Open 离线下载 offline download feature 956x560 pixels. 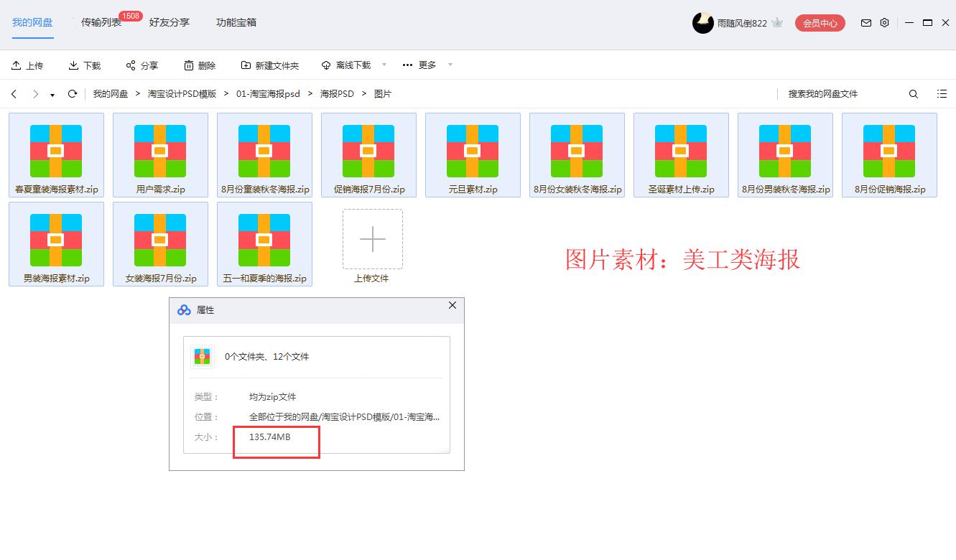325,64
